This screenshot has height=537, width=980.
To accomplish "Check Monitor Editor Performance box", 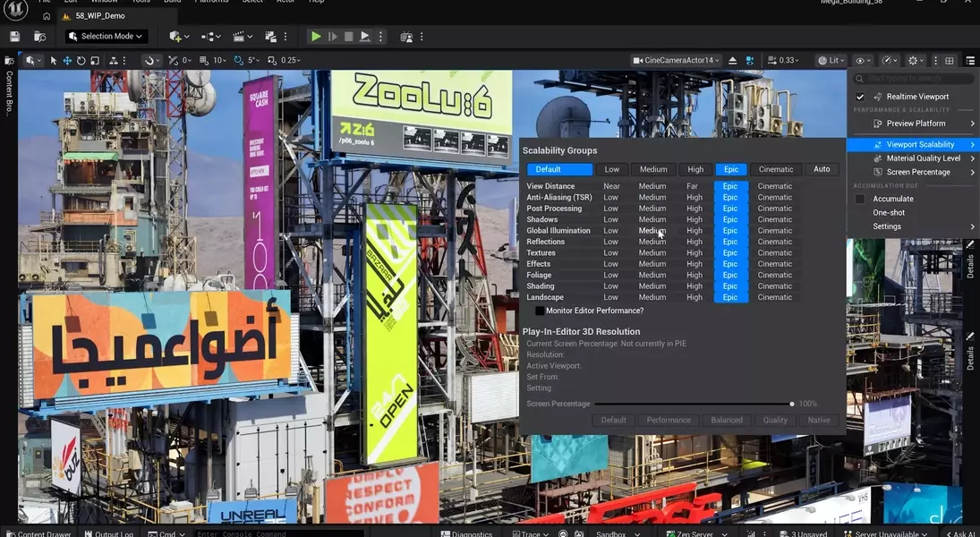I will click(x=540, y=311).
